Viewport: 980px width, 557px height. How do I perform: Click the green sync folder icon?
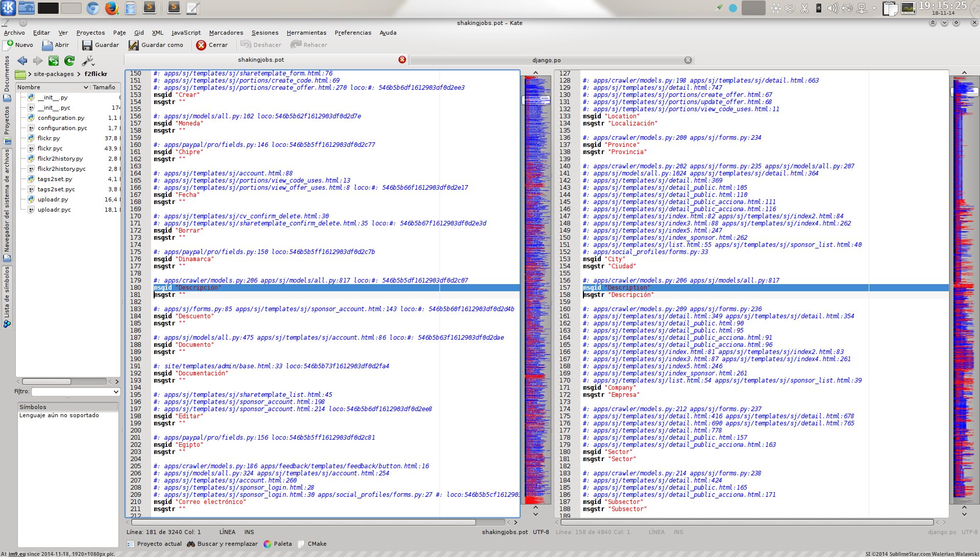pyautogui.click(x=53, y=61)
